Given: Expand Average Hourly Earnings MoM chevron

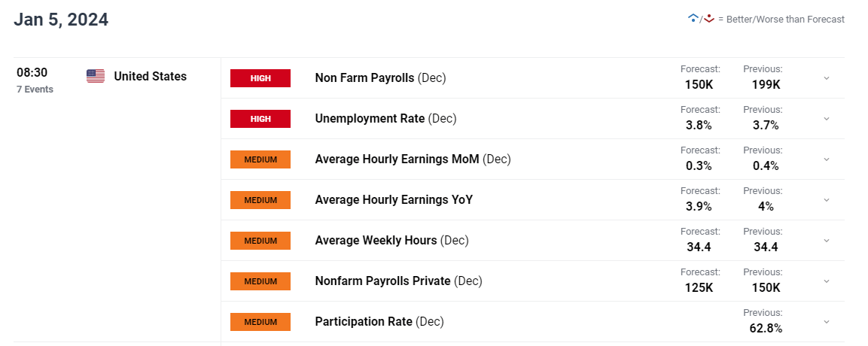Looking at the screenshot, I should 826,159.
